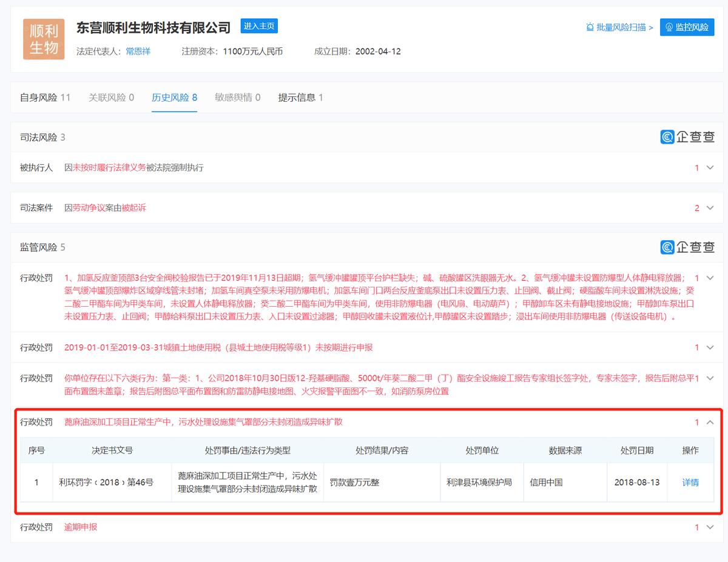Screen dimensions: 728x562
Task: Click the 监控风险 button
Action: tap(687, 27)
